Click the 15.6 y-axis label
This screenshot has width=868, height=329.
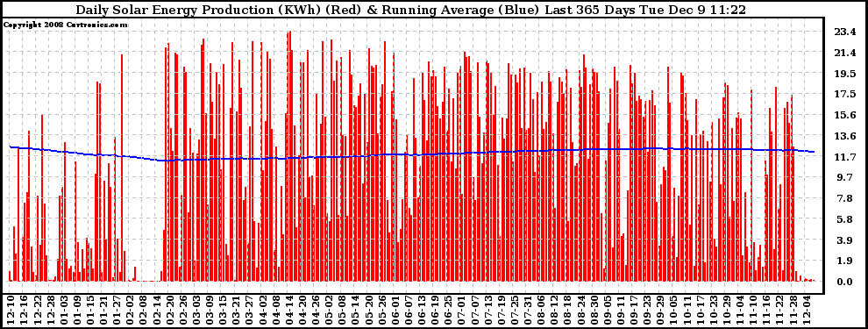tap(844, 116)
